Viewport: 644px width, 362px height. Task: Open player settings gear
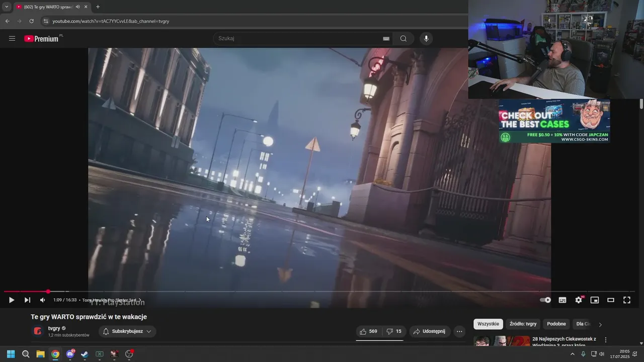point(579,300)
